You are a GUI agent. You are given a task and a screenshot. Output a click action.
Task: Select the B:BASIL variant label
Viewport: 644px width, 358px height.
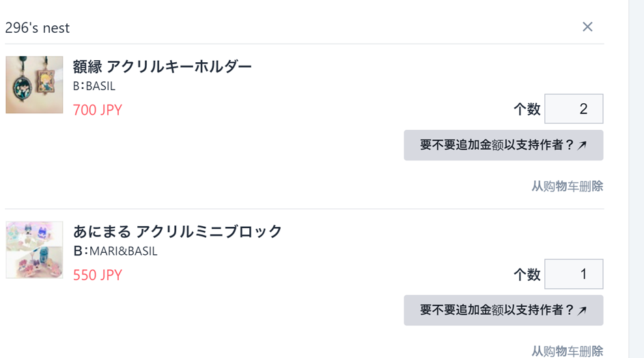click(x=94, y=86)
